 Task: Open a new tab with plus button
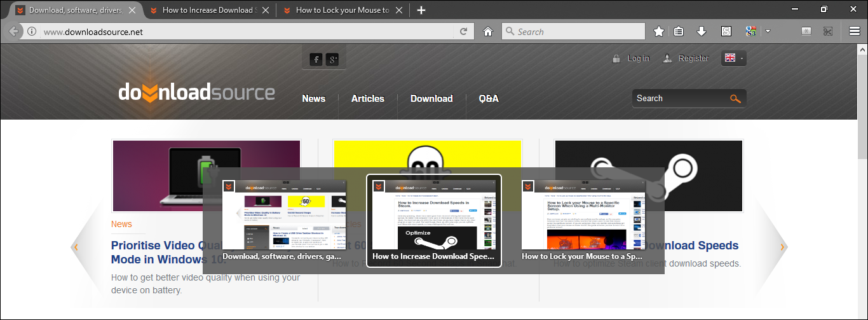[421, 10]
